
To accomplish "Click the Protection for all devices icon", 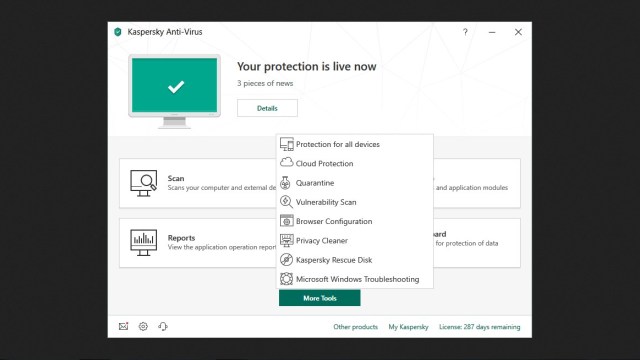I will (287, 144).
